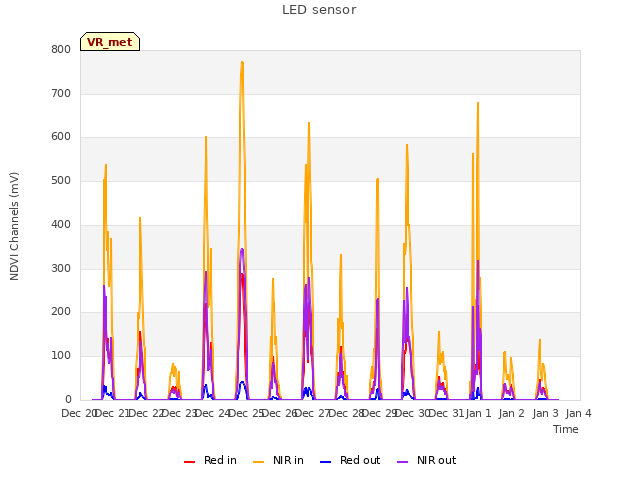Click the Jan 3 x-axis label
The height and width of the screenshot is (480, 640).
point(545,413)
